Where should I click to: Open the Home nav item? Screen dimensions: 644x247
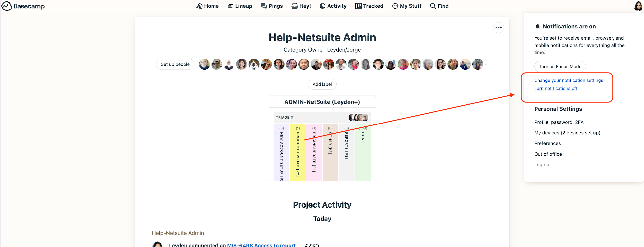[x=207, y=6]
